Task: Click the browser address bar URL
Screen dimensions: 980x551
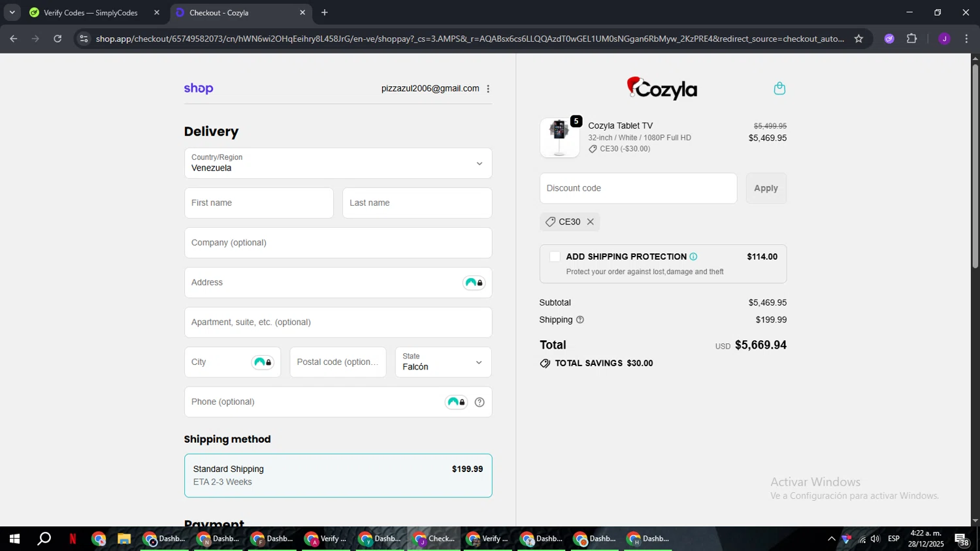Action: point(470,39)
